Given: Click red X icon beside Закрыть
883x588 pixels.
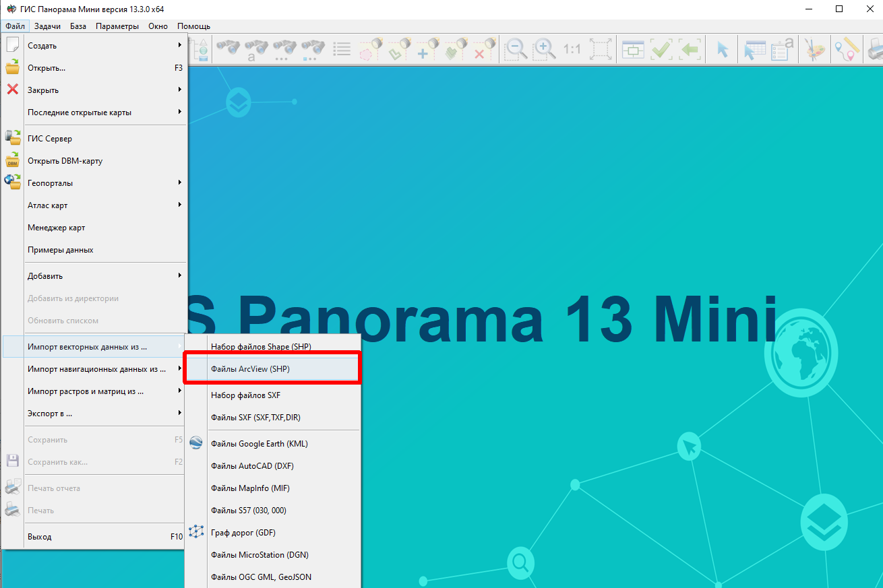Looking at the screenshot, I should pos(12,89).
